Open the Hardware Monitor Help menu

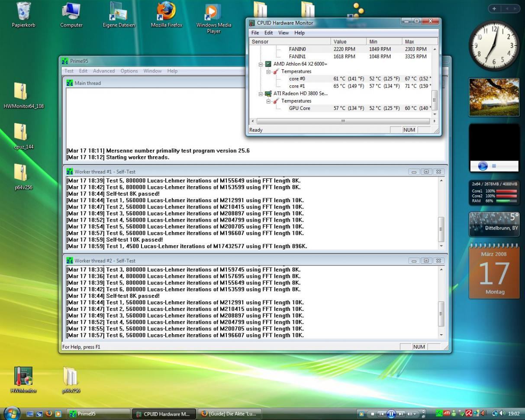(300, 33)
